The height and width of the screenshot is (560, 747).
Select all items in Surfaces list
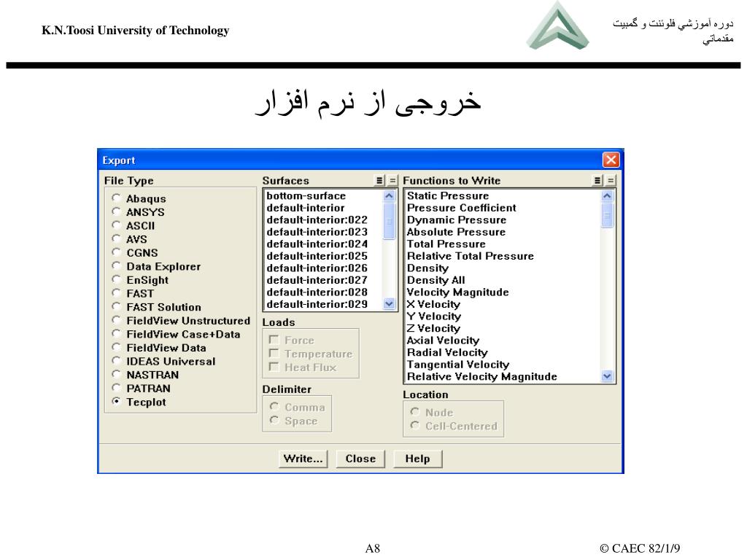click(379, 181)
